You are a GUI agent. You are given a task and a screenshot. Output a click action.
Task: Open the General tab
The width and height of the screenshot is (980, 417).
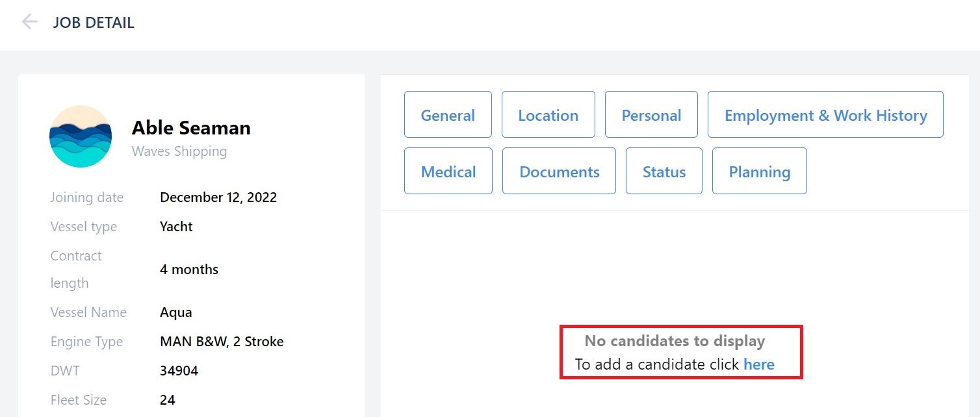(448, 114)
